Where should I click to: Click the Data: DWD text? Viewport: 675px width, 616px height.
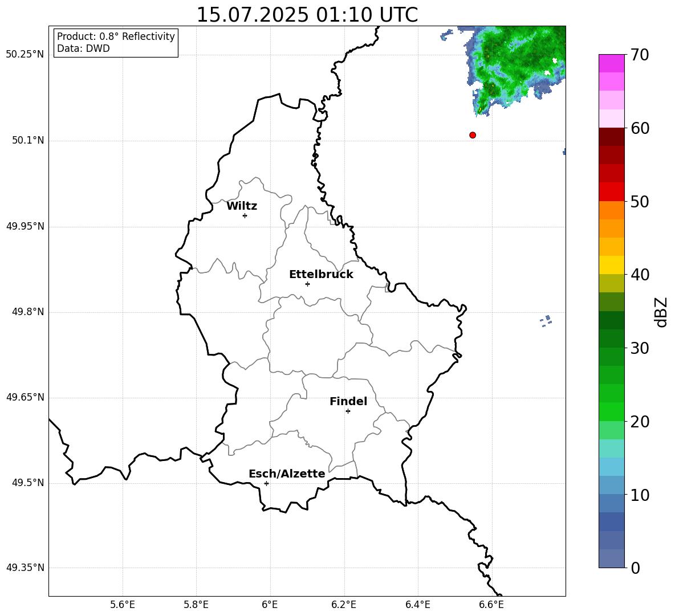83,48
